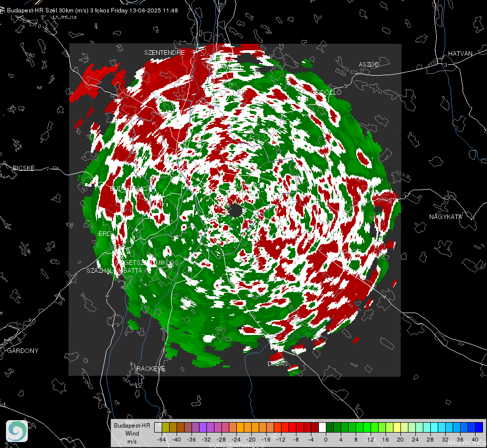The image size is (487, 448).
Task: Click the -40 value on the scale
Action: click(x=177, y=440)
